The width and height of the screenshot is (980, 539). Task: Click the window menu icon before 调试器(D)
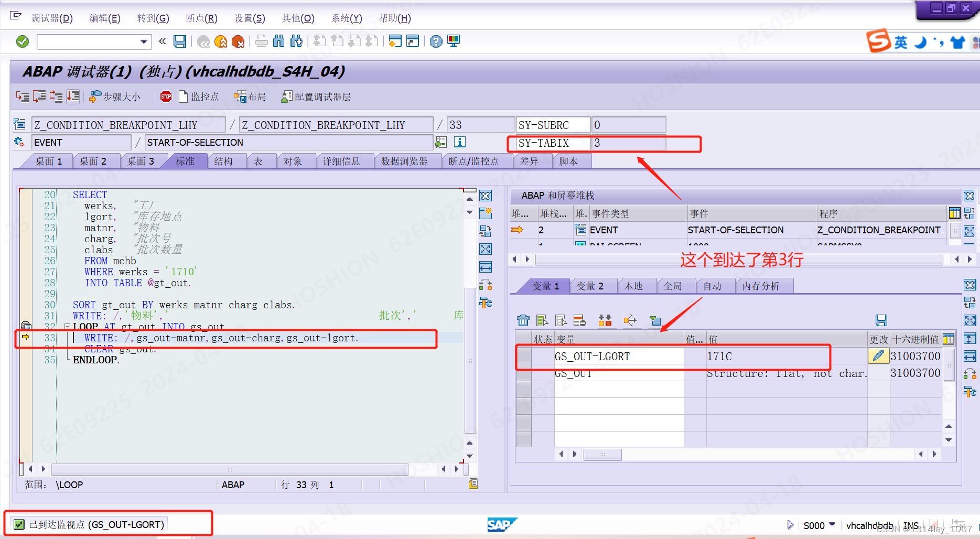[16, 16]
